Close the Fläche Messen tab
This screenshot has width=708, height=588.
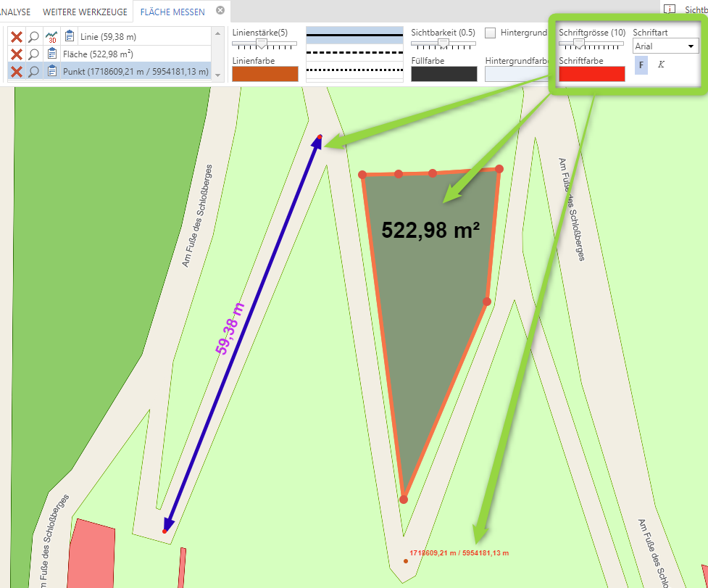(x=220, y=11)
